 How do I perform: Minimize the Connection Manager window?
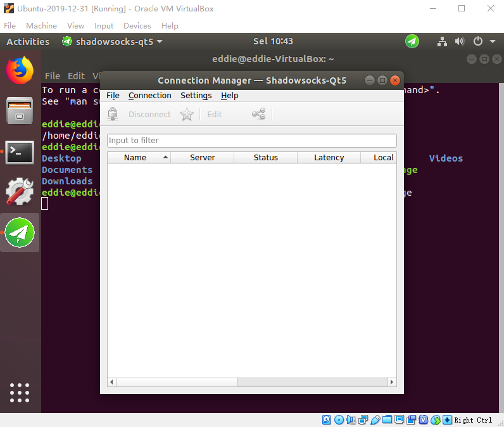point(370,80)
